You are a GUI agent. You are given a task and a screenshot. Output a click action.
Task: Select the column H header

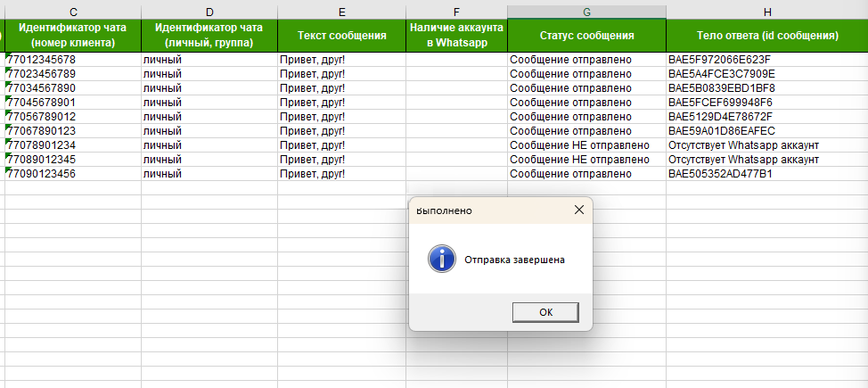(766, 11)
